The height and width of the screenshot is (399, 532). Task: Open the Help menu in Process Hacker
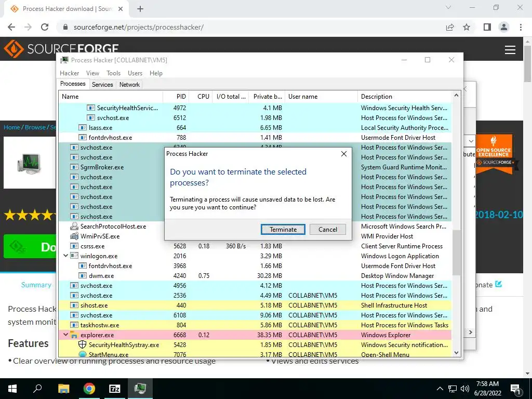click(x=156, y=73)
